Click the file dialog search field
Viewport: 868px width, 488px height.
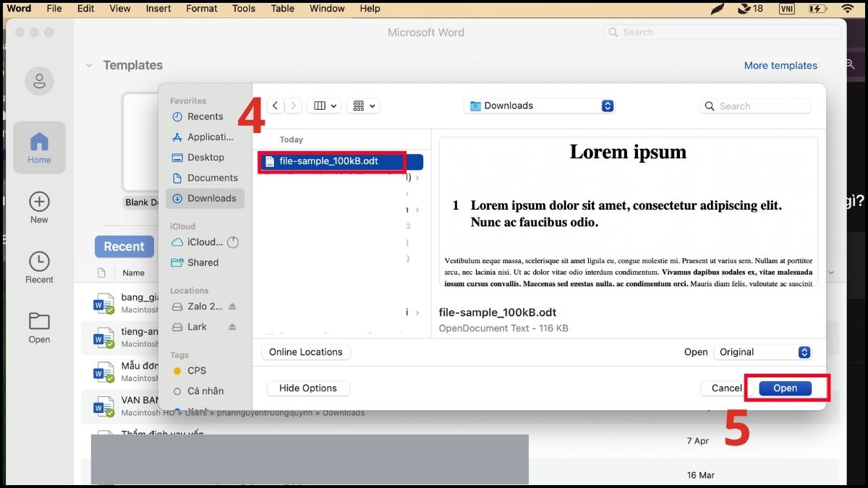pyautogui.click(x=755, y=106)
